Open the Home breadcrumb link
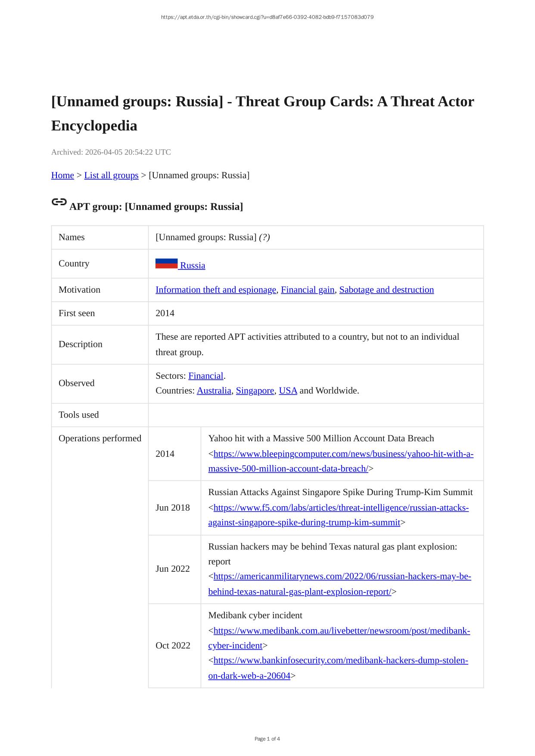The image size is (535, 756). 62,175
